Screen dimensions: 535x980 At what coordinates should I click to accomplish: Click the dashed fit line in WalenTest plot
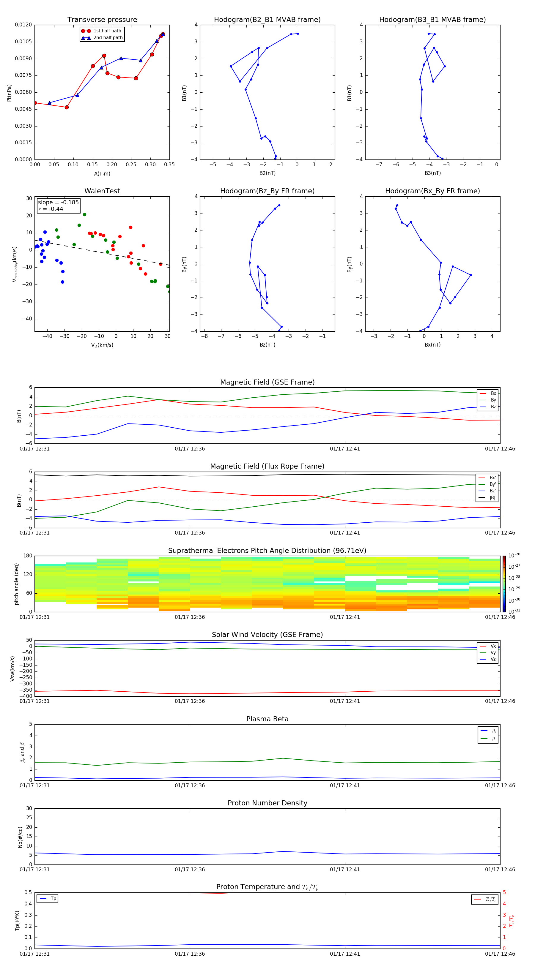pyautogui.click(x=102, y=253)
